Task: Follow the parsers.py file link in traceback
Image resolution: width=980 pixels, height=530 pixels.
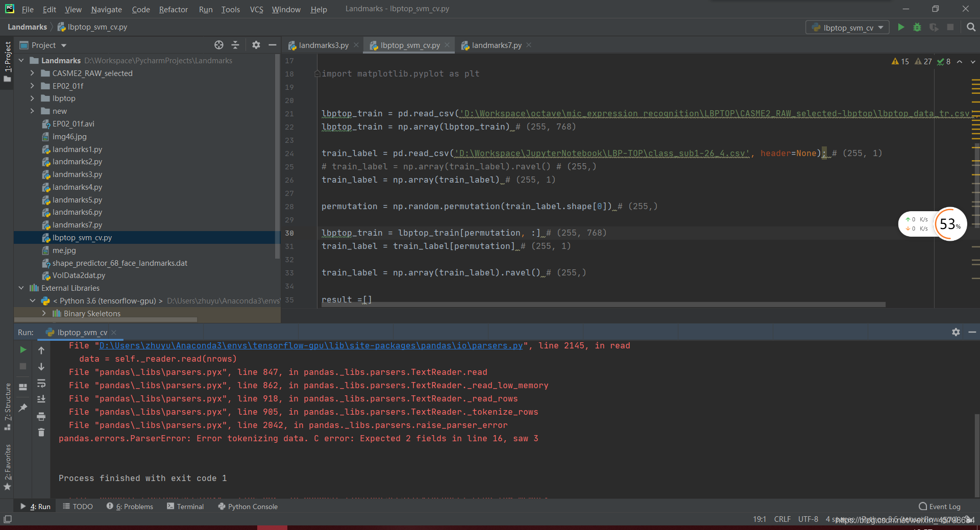Action: [311, 346]
